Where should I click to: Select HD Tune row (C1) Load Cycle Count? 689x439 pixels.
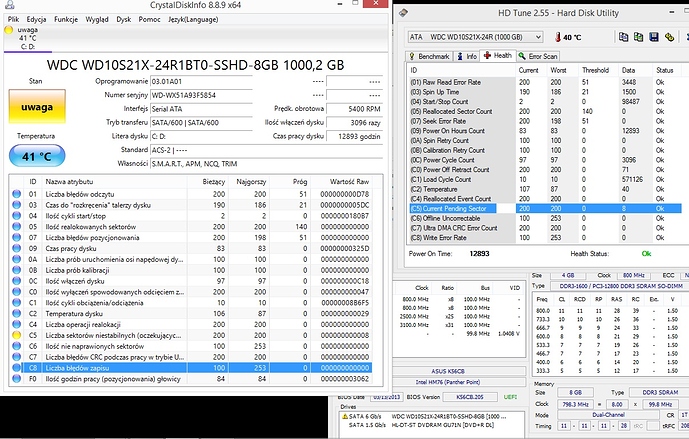click(545, 179)
